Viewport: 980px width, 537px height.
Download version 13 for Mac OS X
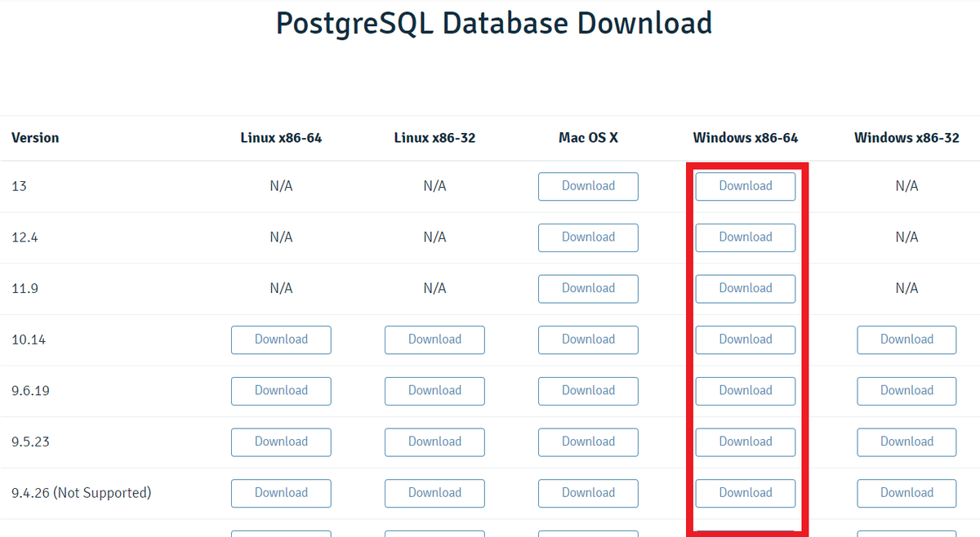[x=588, y=186]
